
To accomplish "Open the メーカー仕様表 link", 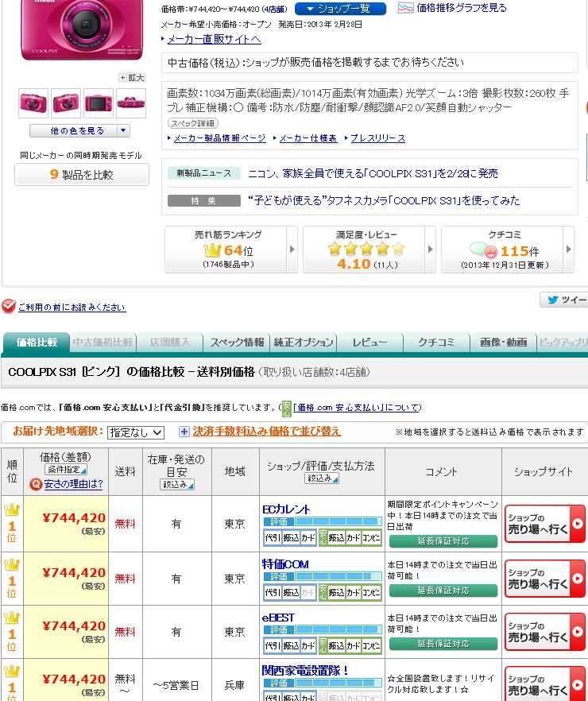I will click(308, 138).
